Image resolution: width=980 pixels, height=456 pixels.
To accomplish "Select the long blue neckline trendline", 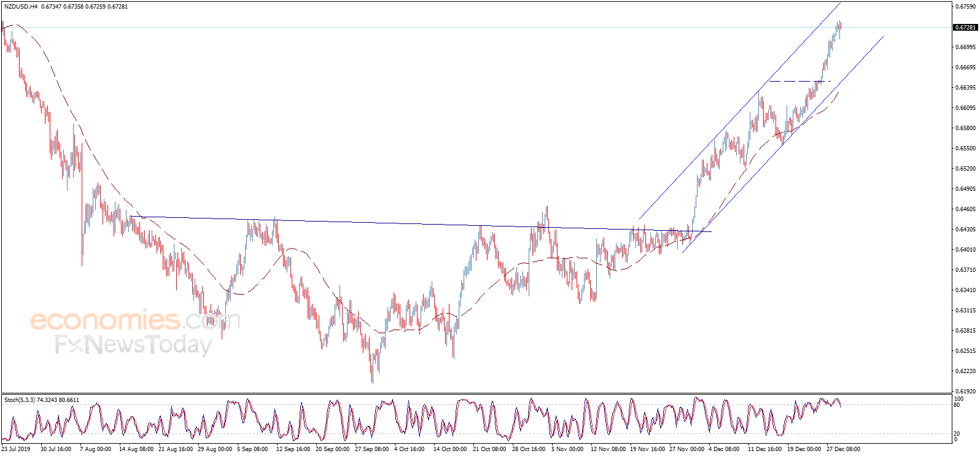I will point(421,224).
